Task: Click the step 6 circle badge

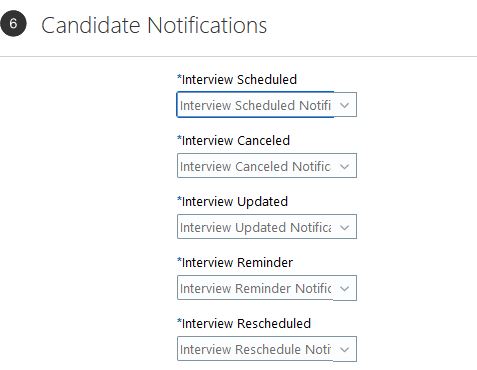Action: (x=13, y=23)
